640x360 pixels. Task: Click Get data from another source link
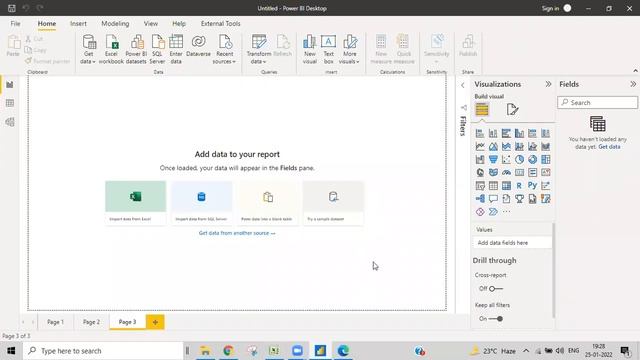tap(237, 233)
